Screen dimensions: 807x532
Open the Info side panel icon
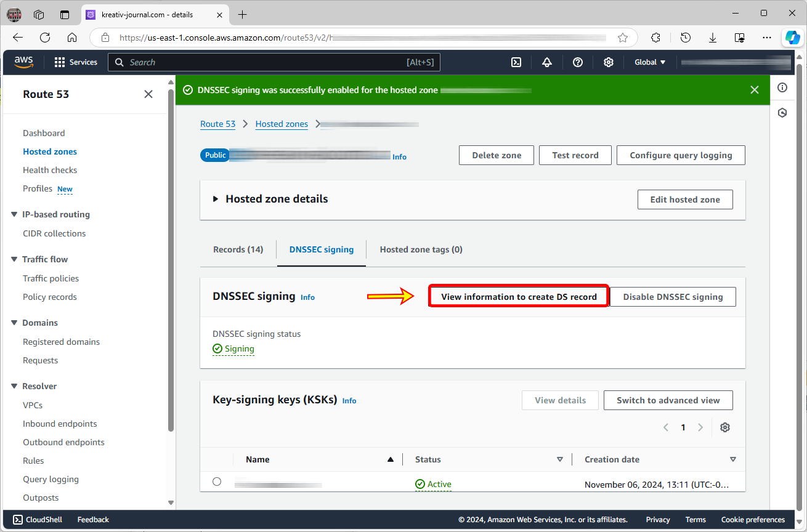coord(782,87)
